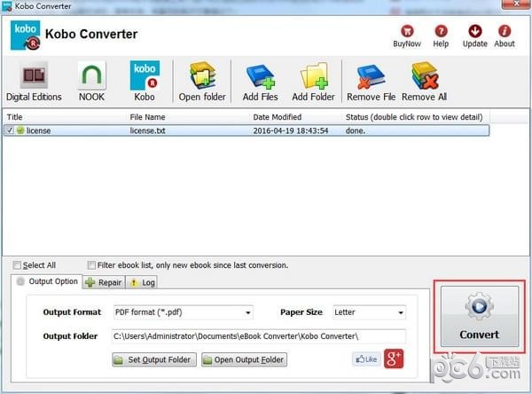The image size is (532, 394).
Task: Open the Help icon
Action: pyautogui.click(x=441, y=31)
